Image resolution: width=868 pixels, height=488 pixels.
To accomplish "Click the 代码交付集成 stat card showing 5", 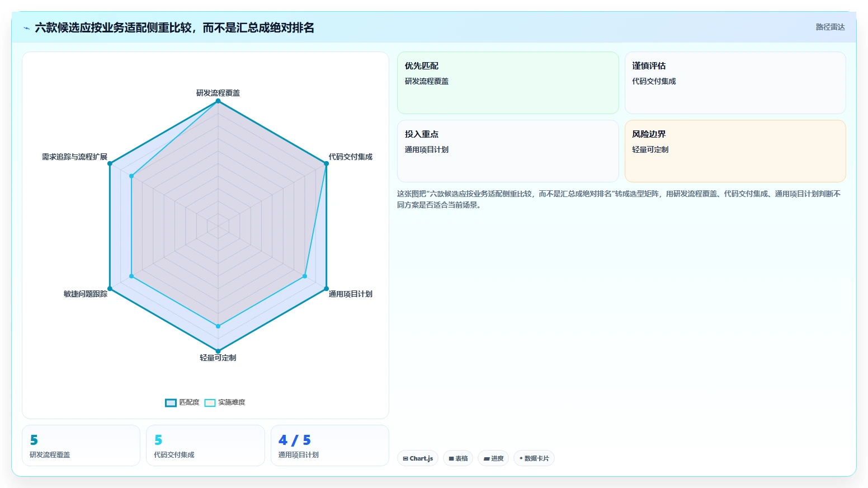I will [205, 445].
